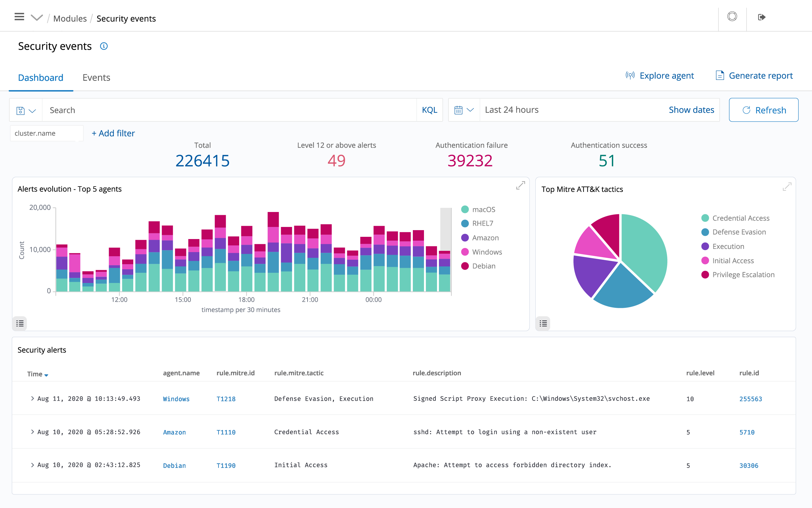Toggle the Debian series in chart legend
812x508 pixels.
pyautogui.click(x=483, y=266)
